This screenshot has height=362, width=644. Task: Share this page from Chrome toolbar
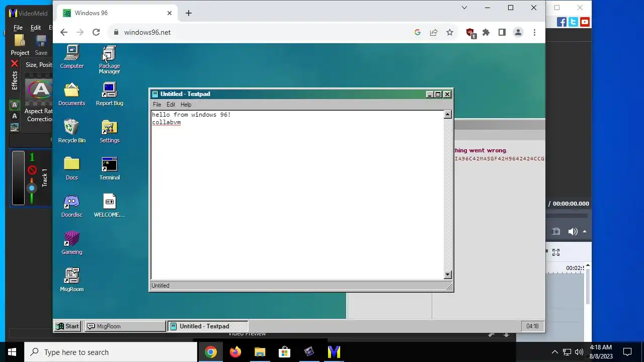pyautogui.click(x=433, y=32)
